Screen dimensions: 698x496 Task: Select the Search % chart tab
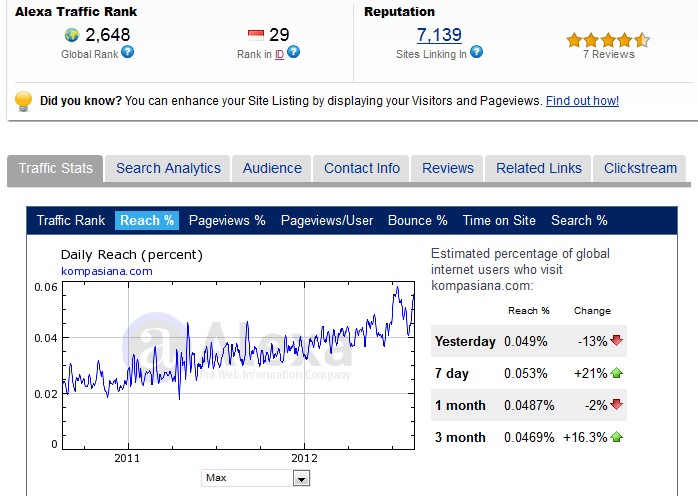(579, 220)
